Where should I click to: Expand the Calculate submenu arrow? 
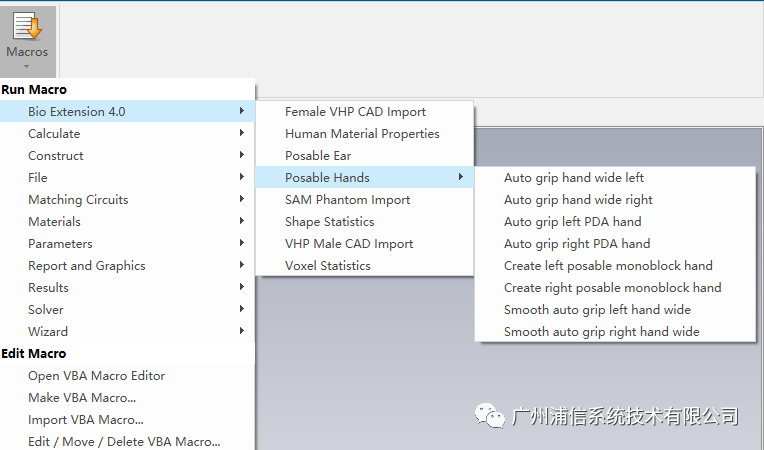[x=242, y=133]
